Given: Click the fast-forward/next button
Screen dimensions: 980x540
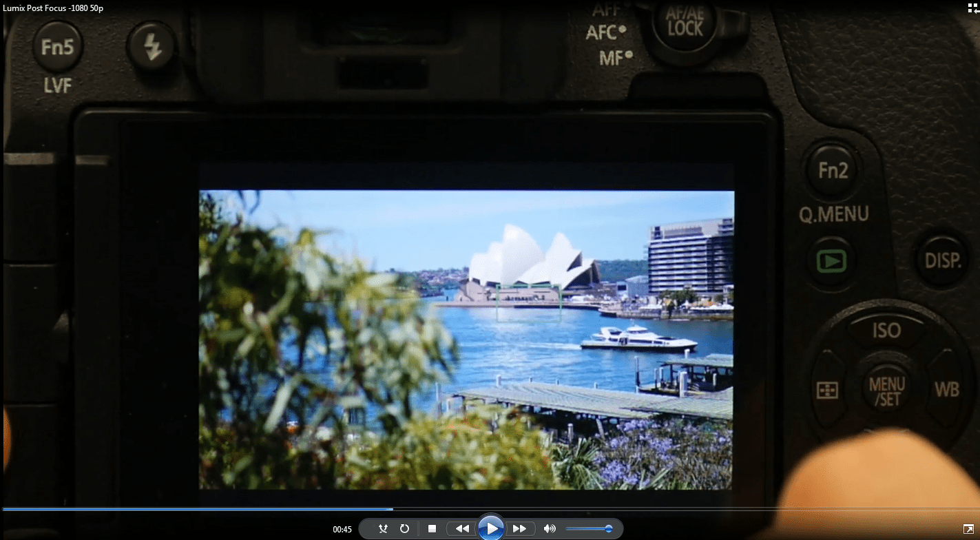Looking at the screenshot, I should click(520, 529).
